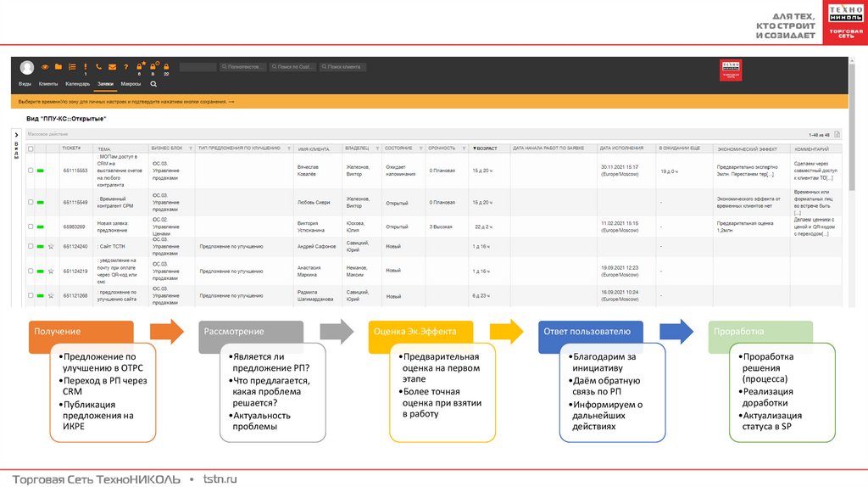Image resolution: width=868 pixels, height=487 pixels.
Task: Click the plain lock icon showing 22
Action: click(x=166, y=66)
